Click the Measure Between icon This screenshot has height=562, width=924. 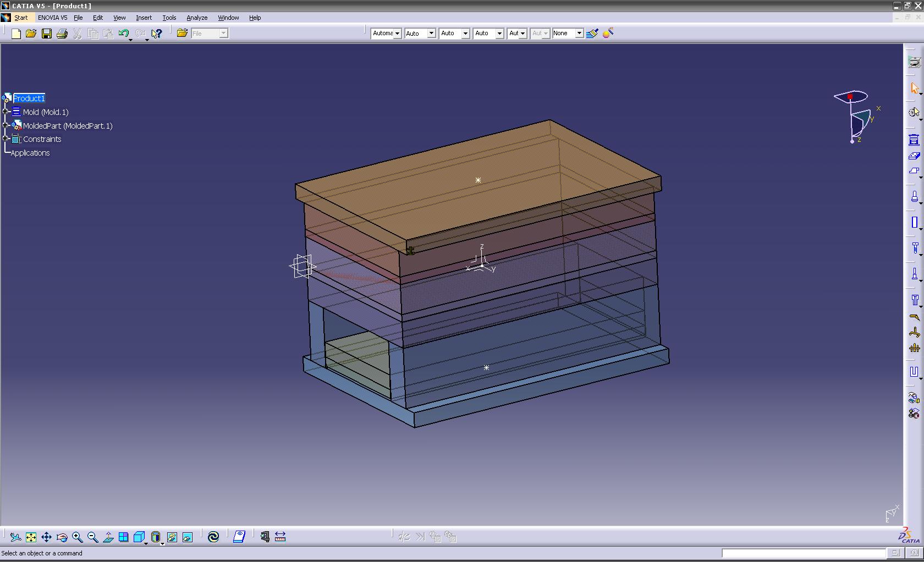click(x=280, y=537)
